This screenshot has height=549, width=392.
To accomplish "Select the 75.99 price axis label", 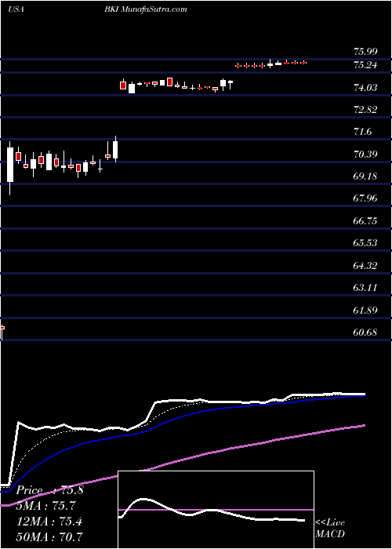I will (x=365, y=52).
